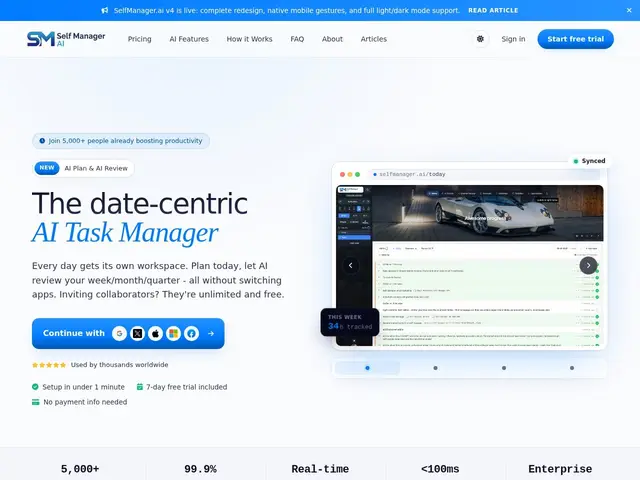This screenshot has height=480, width=640.
Task: Show next carousel slide
Action: coord(588,265)
